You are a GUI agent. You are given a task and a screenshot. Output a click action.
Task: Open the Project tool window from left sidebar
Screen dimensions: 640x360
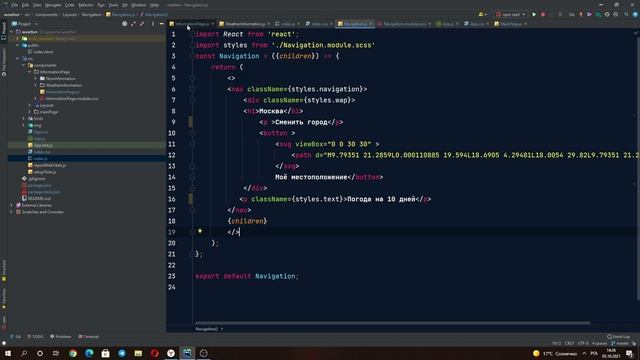point(4,30)
